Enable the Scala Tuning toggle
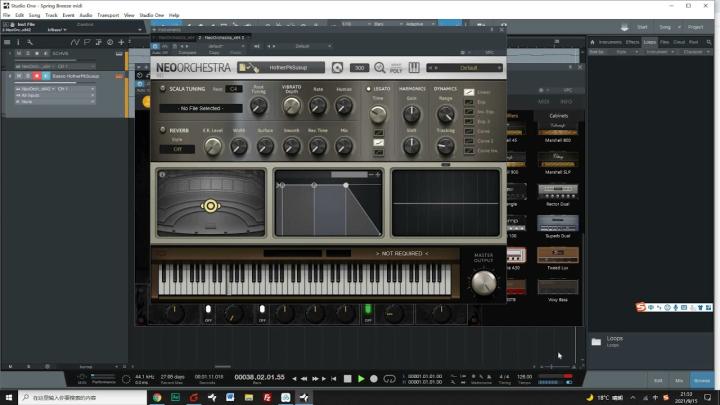 coord(163,88)
